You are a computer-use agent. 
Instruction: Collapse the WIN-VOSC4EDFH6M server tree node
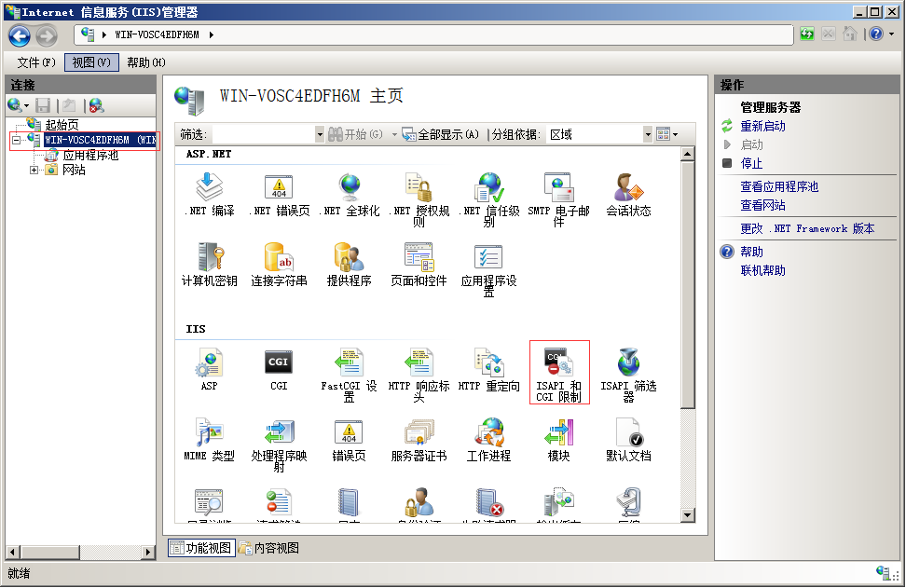pyautogui.click(x=17, y=140)
